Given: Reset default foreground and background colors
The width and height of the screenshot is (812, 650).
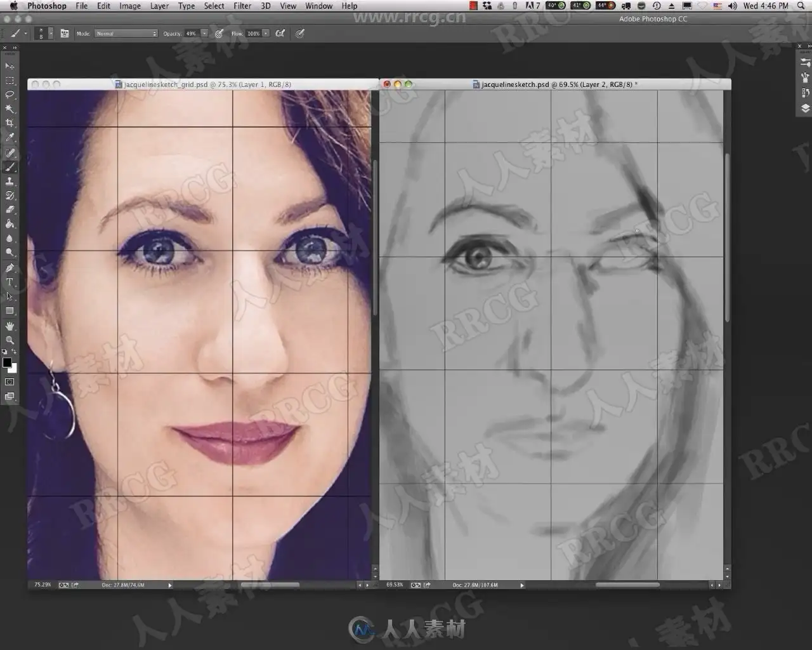Looking at the screenshot, I should pos(4,352).
